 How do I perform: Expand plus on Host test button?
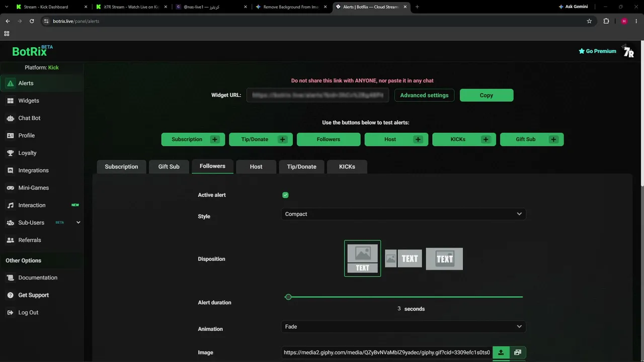coord(418,139)
